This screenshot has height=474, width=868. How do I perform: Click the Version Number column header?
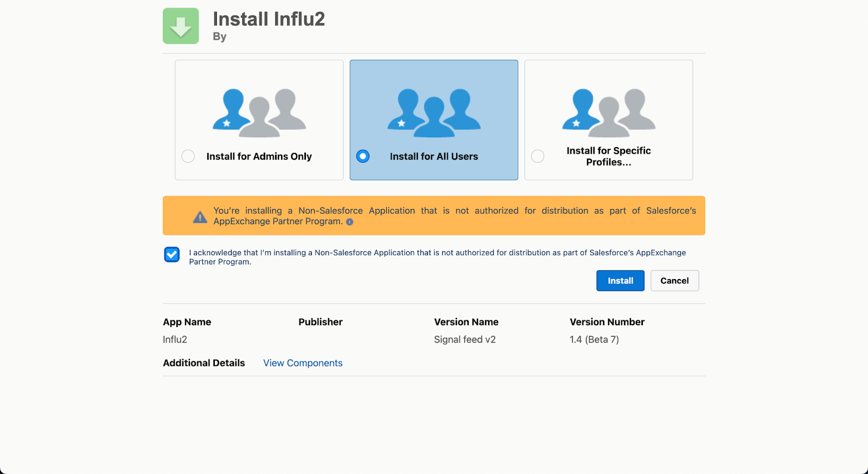click(x=607, y=322)
